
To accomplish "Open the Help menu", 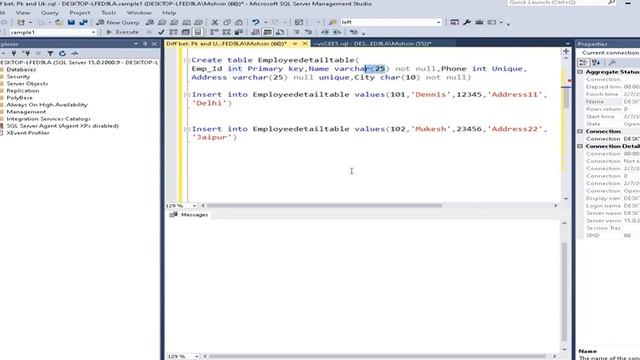I will (169, 13).
